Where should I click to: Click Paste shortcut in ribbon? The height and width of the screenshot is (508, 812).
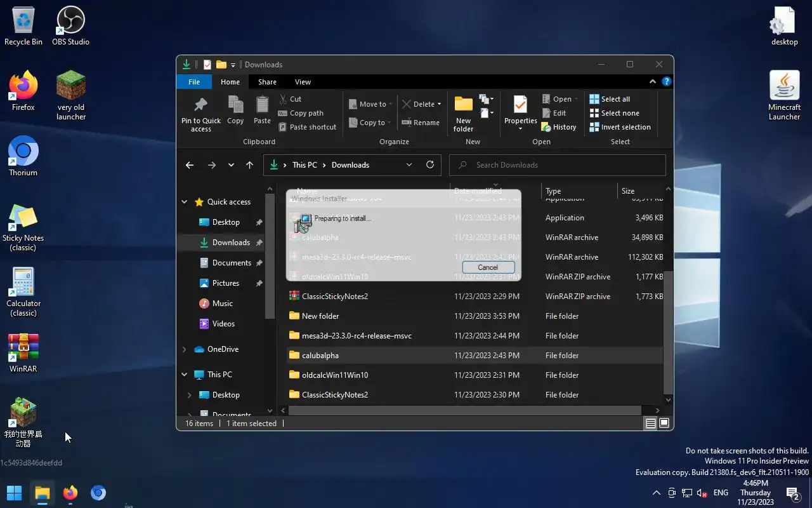[307, 127]
